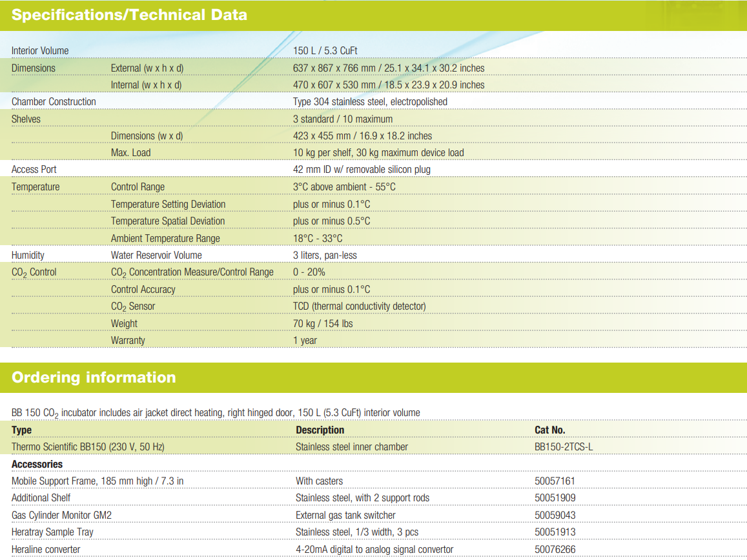747x560 pixels.
Task: Click the 'Humidity' section label
Action: click(x=28, y=255)
